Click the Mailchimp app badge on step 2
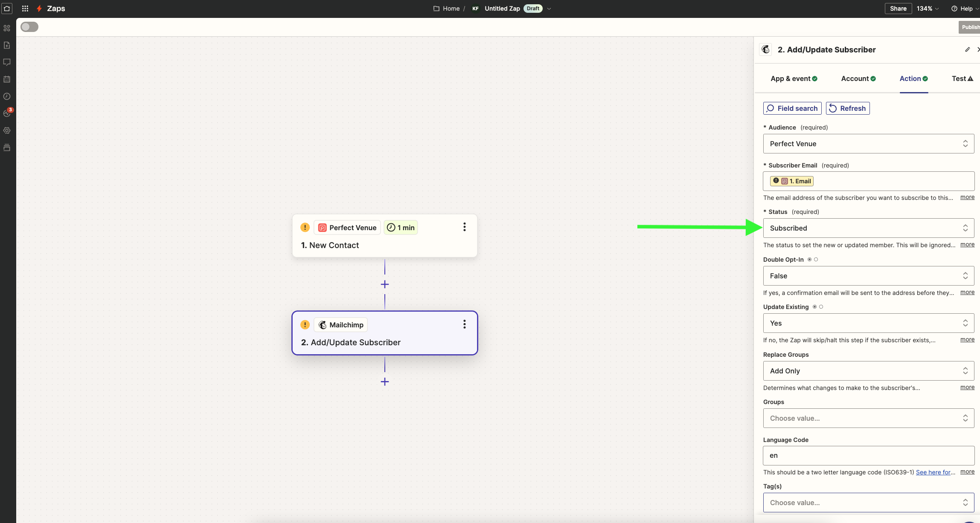Image resolution: width=980 pixels, height=523 pixels. [341, 325]
